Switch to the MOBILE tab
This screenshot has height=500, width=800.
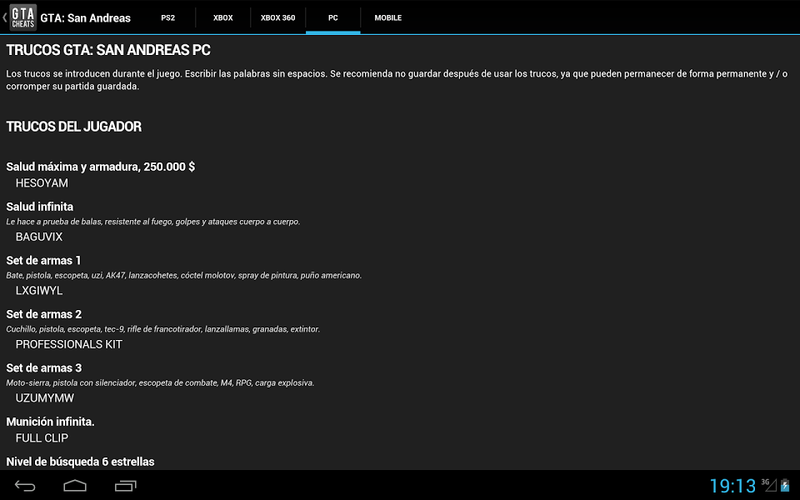[x=388, y=17]
